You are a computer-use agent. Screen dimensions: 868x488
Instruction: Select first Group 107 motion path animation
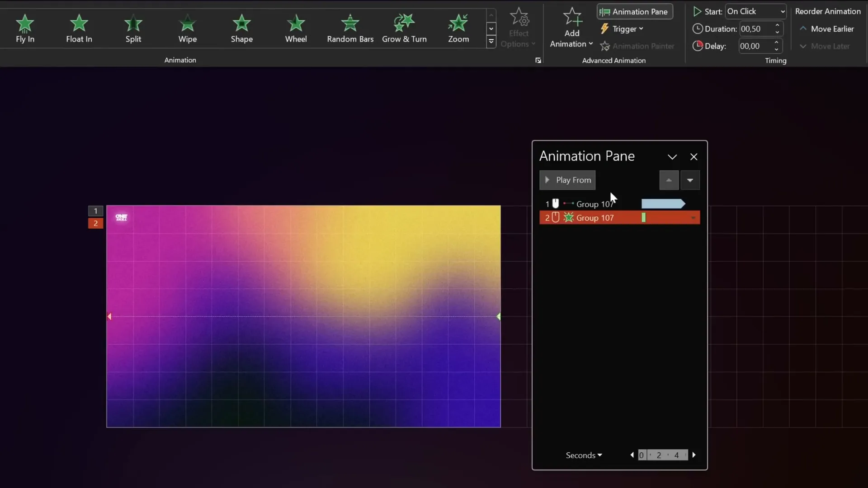[x=619, y=204]
